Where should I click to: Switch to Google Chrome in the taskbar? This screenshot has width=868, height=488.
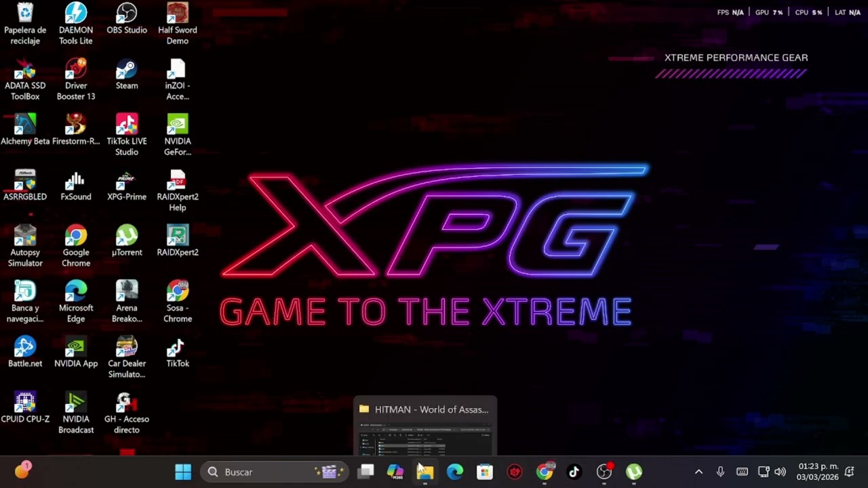[545, 472]
